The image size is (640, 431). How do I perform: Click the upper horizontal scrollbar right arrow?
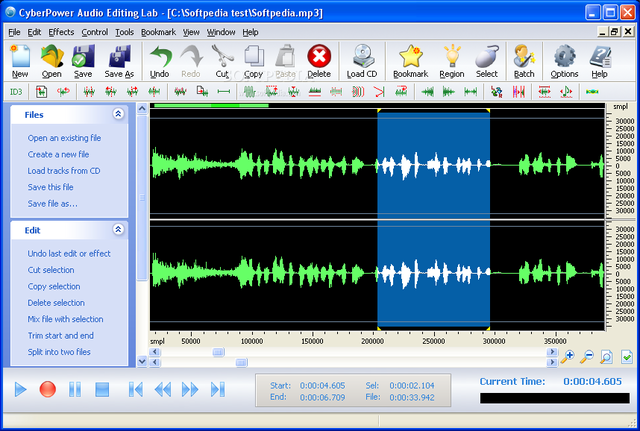[552, 352]
